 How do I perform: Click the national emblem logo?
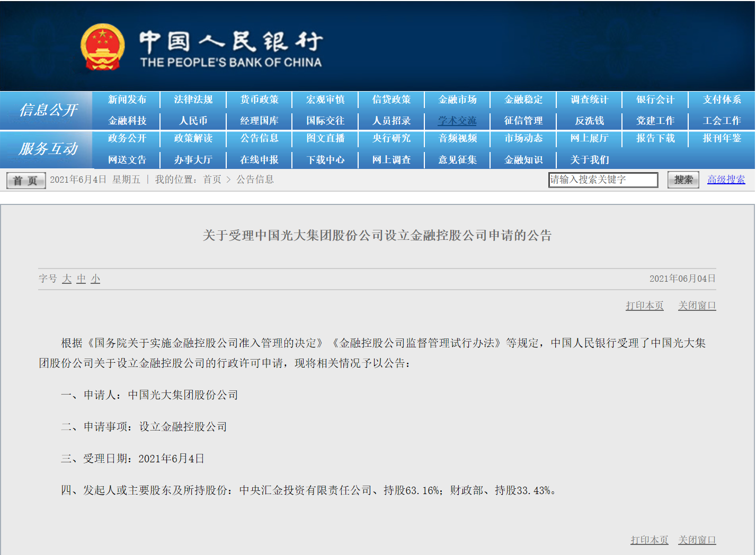click(x=103, y=47)
